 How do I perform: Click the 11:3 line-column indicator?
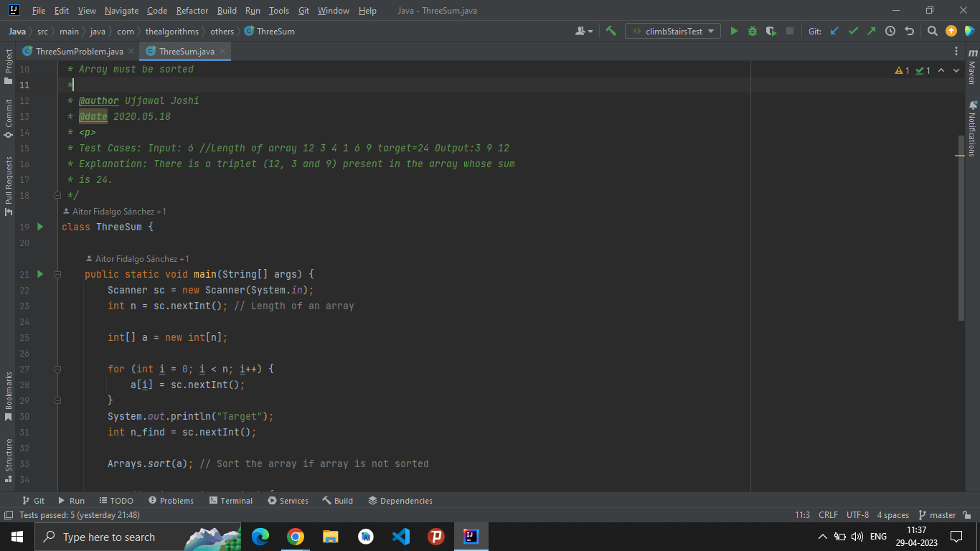[x=802, y=515]
